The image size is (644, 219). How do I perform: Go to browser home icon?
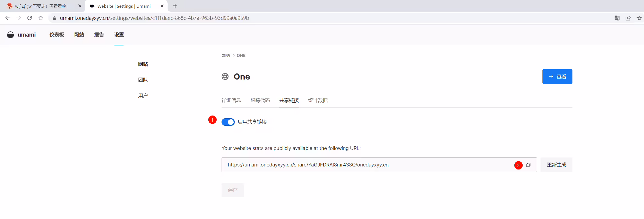pos(41,18)
